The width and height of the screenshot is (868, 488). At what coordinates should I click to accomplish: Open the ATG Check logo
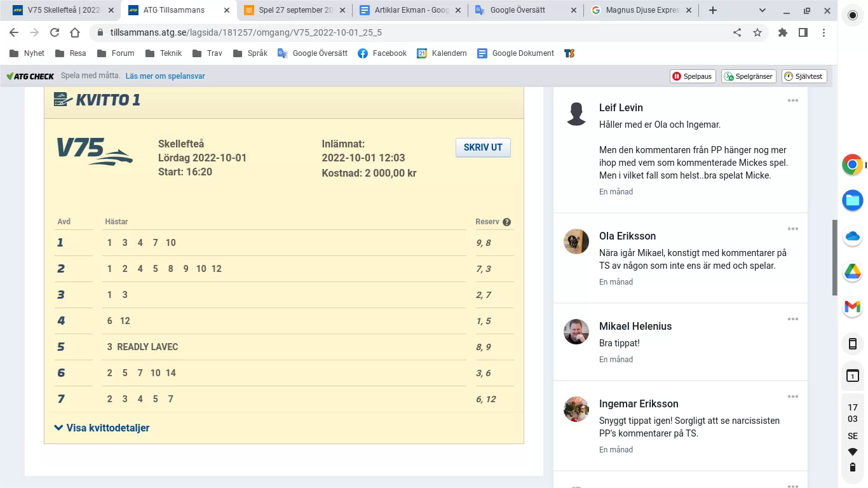(x=29, y=75)
